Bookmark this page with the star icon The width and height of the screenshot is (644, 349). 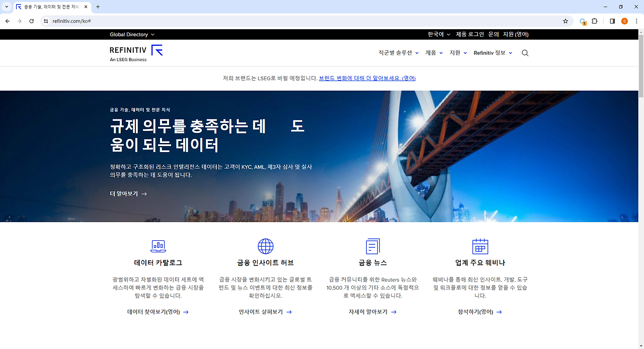[x=566, y=21]
